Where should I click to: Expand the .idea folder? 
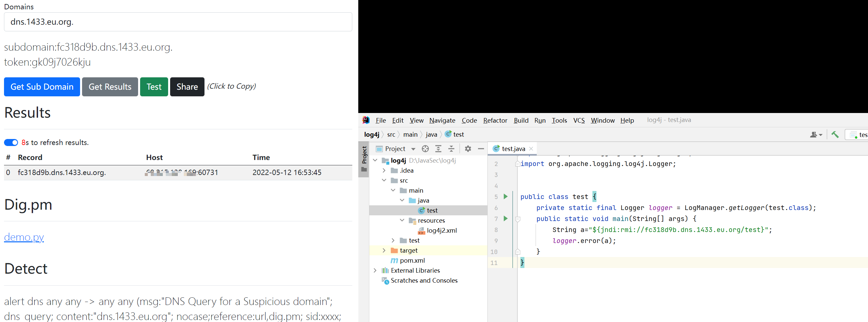click(384, 170)
